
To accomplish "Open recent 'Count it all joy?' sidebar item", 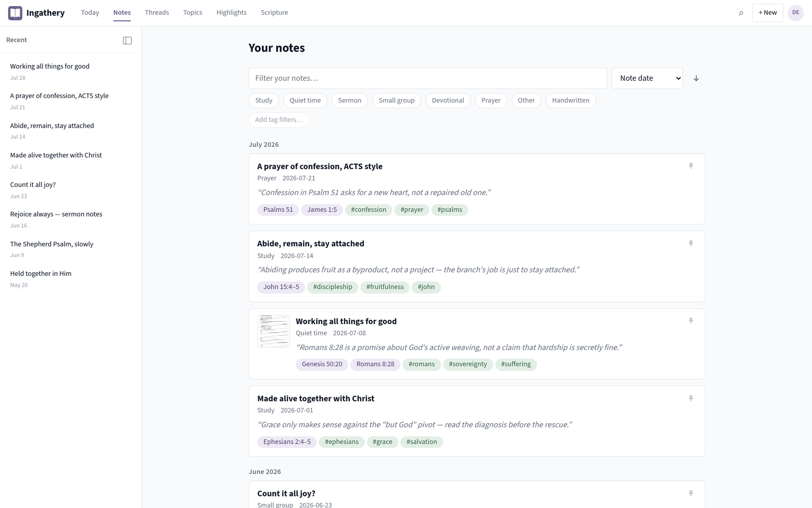I will [x=71, y=190].
